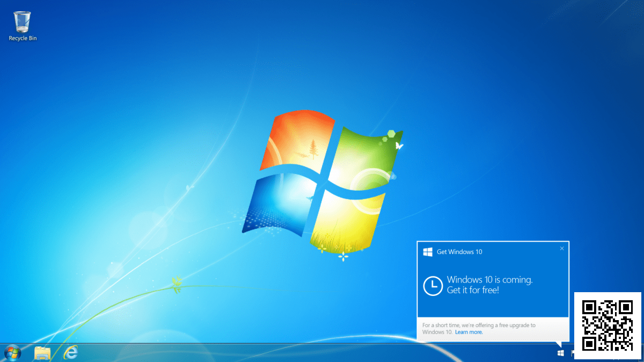This screenshot has height=362, width=644.
Task: Click the Windows logo beside Get Windows 10 title
Action: point(428,252)
